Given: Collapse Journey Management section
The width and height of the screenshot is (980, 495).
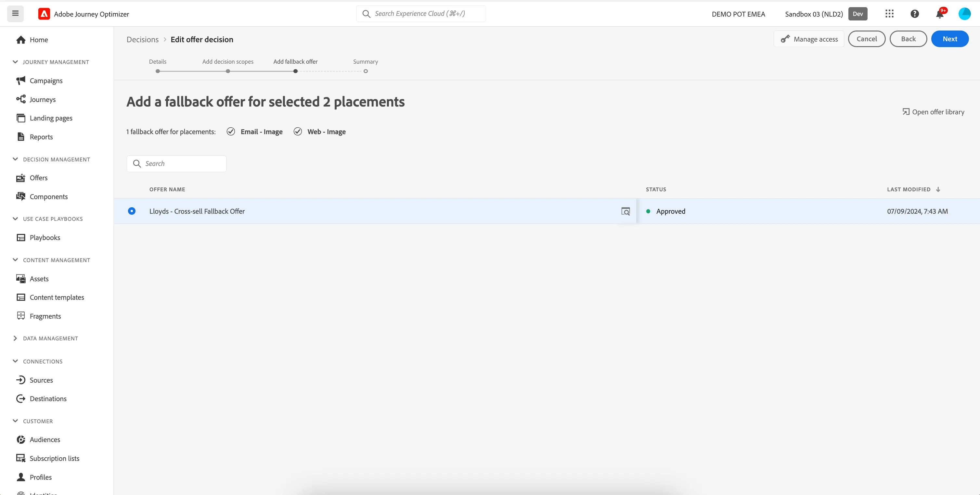Looking at the screenshot, I should [x=15, y=62].
